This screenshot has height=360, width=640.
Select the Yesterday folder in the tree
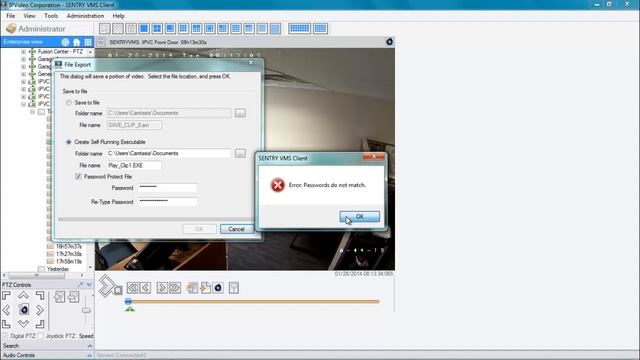[x=58, y=269]
